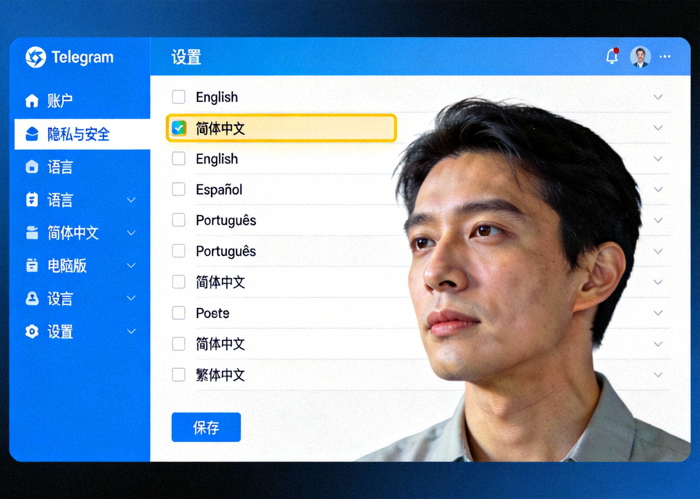Open notifications with the bell icon
700x499 pixels.
pos(612,56)
